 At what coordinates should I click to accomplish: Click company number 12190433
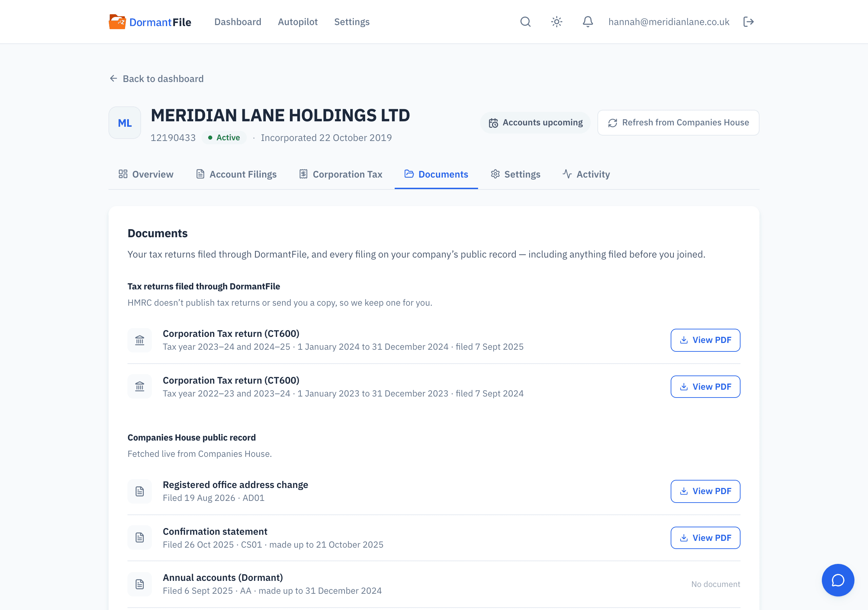tap(173, 138)
